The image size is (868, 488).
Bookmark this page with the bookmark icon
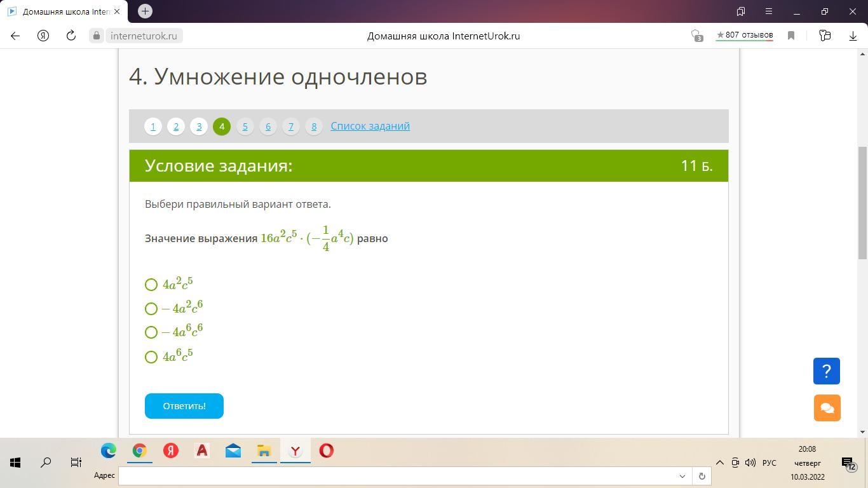click(791, 36)
